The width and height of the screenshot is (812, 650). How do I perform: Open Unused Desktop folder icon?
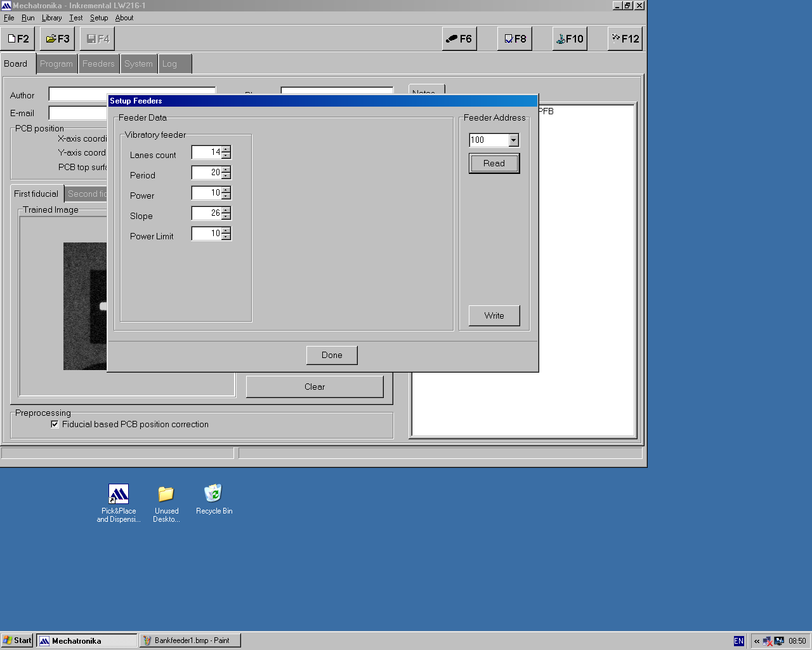tap(166, 503)
